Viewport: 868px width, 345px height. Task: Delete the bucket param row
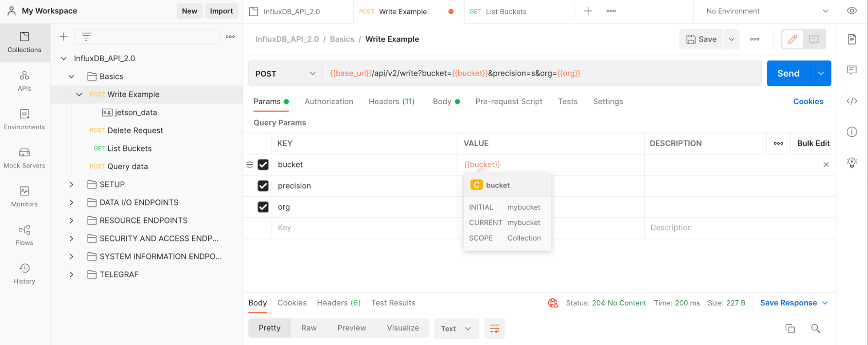[826, 164]
